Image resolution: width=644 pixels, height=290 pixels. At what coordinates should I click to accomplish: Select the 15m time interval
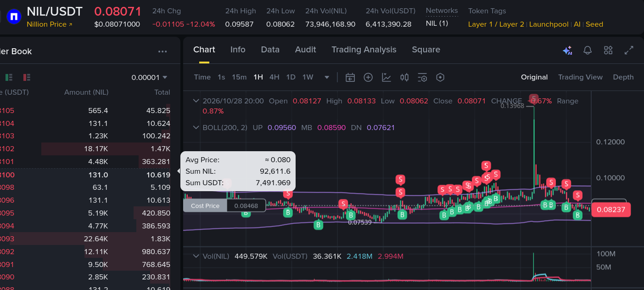tap(239, 77)
